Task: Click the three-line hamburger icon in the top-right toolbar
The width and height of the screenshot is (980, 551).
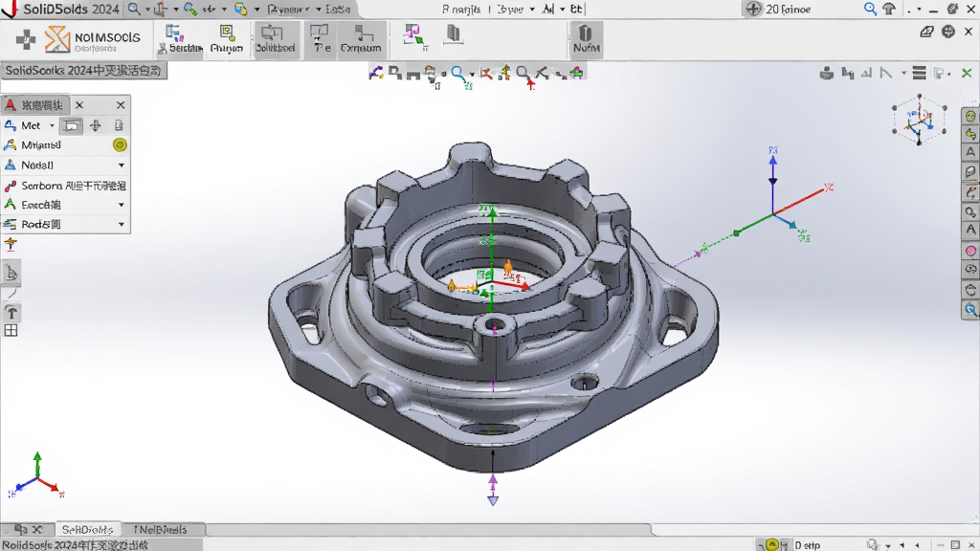Action: 919,73
